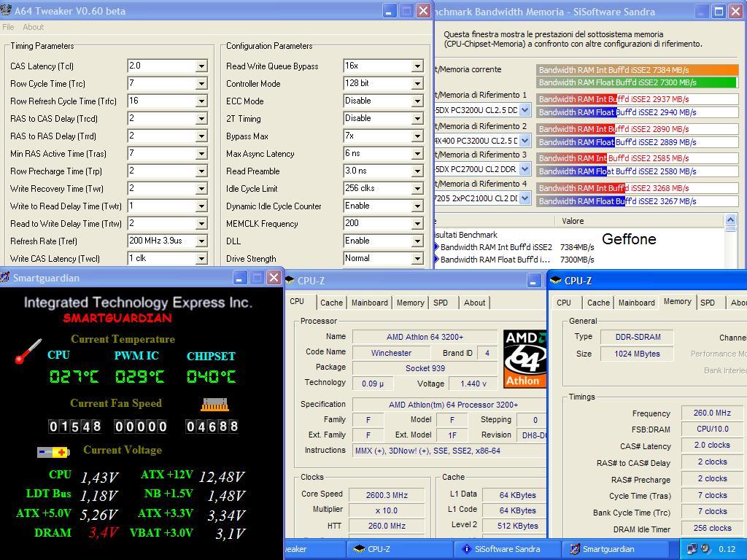747x560 pixels.
Task: Click the CPU-Z taskbar button
Action: (x=398, y=549)
